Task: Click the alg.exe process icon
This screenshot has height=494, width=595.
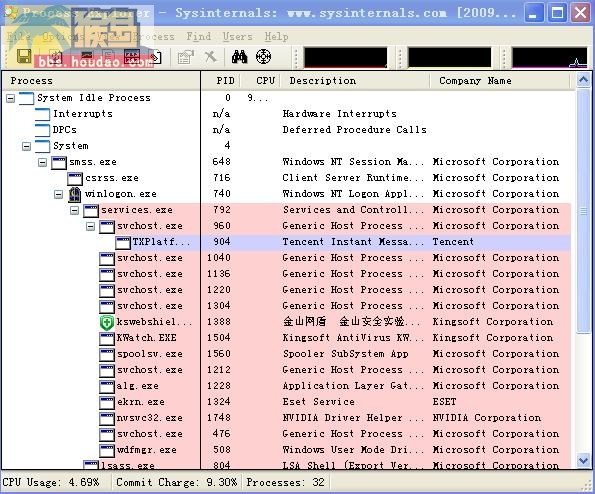Action: (107, 386)
